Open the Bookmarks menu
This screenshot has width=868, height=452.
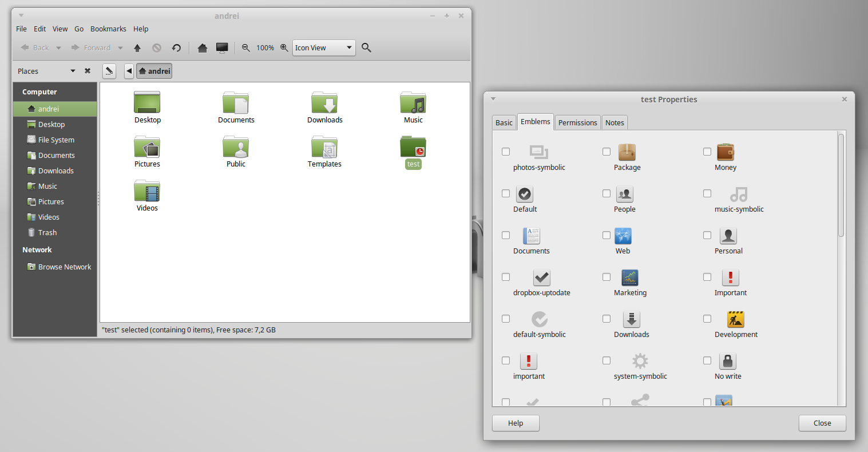(x=108, y=29)
